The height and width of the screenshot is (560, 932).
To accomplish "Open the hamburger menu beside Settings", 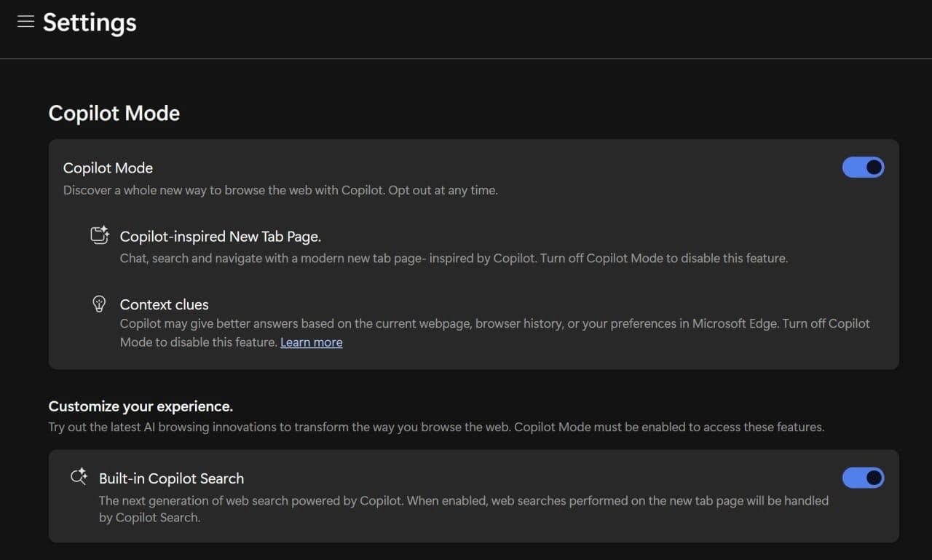I will [x=25, y=22].
